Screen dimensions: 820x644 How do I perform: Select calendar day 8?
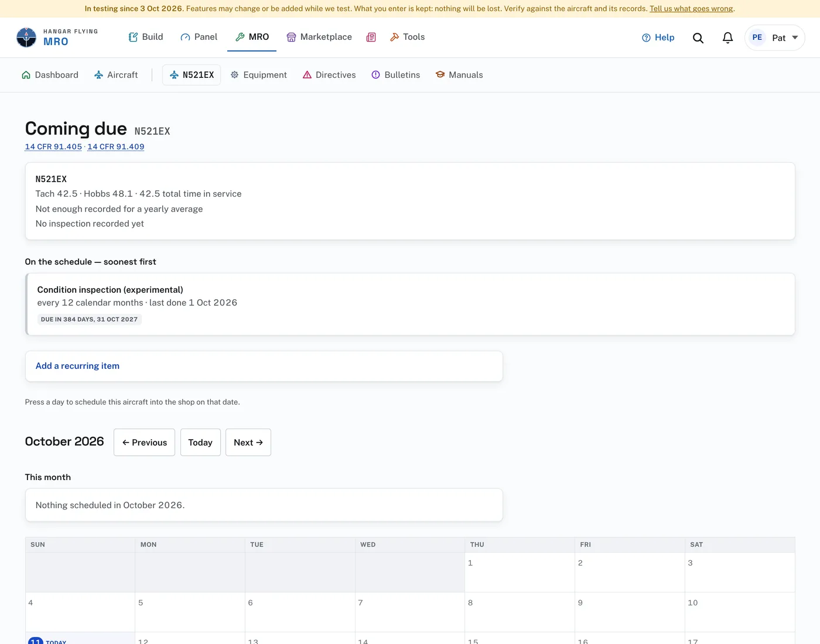point(520,612)
